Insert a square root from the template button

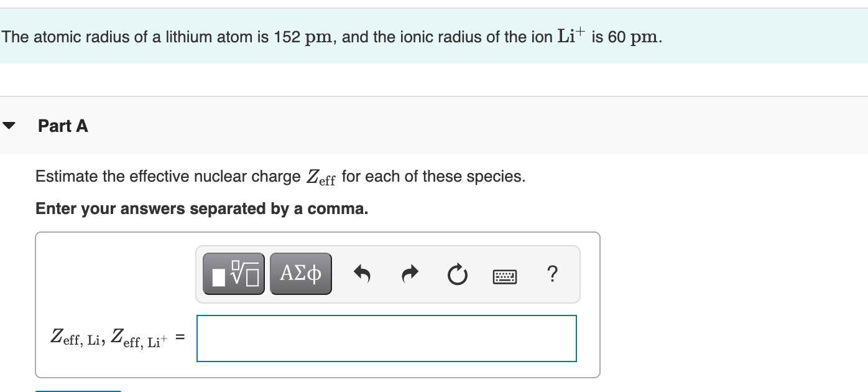click(x=233, y=273)
